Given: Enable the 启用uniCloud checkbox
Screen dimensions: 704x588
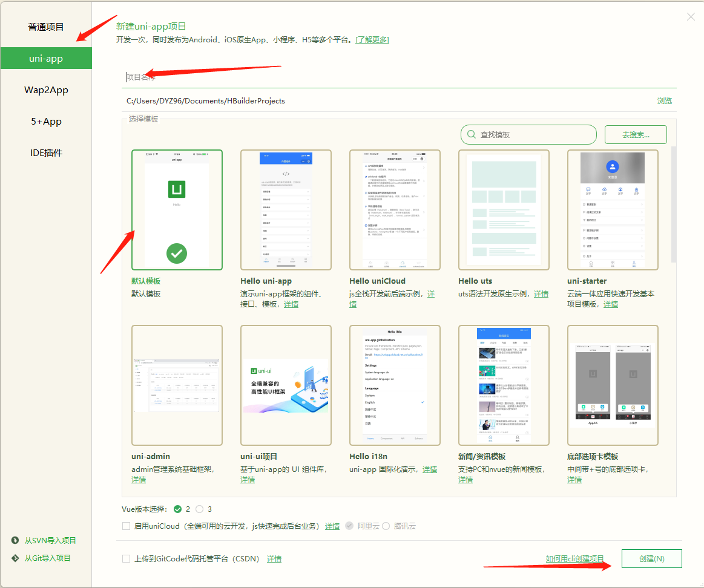Looking at the screenshot, I should tap(126, 526).
